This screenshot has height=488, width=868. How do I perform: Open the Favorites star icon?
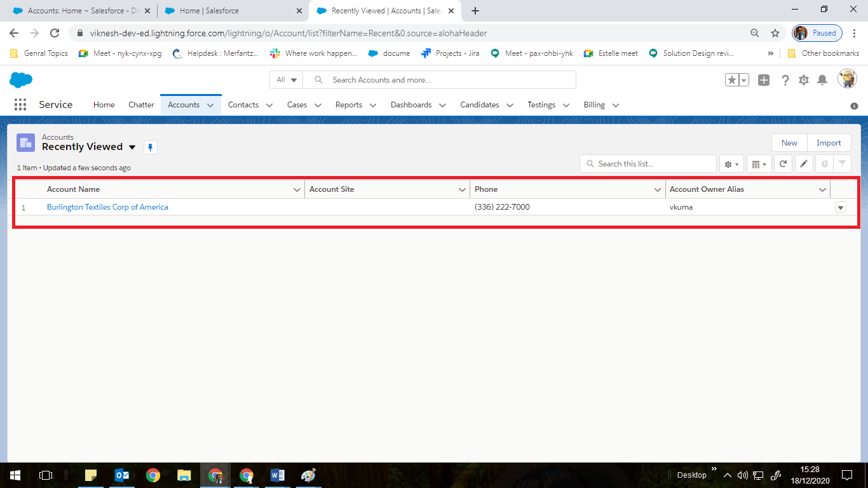pos(732,80)
